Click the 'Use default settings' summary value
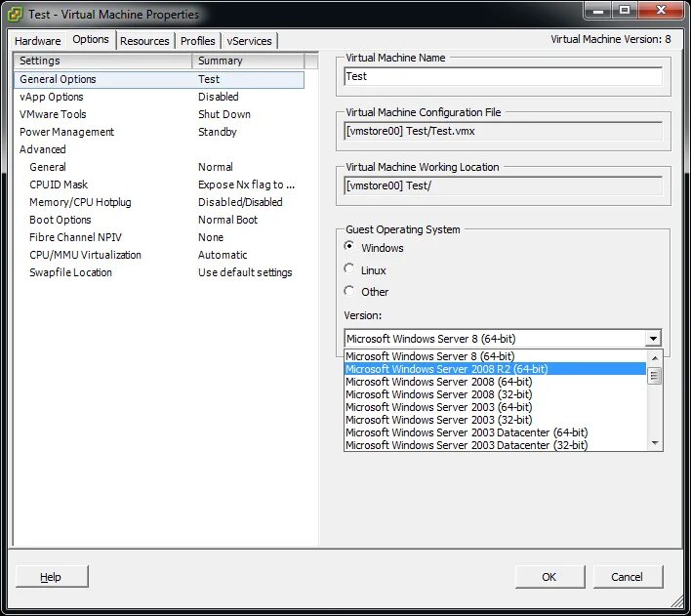 [x=245, y=273]
